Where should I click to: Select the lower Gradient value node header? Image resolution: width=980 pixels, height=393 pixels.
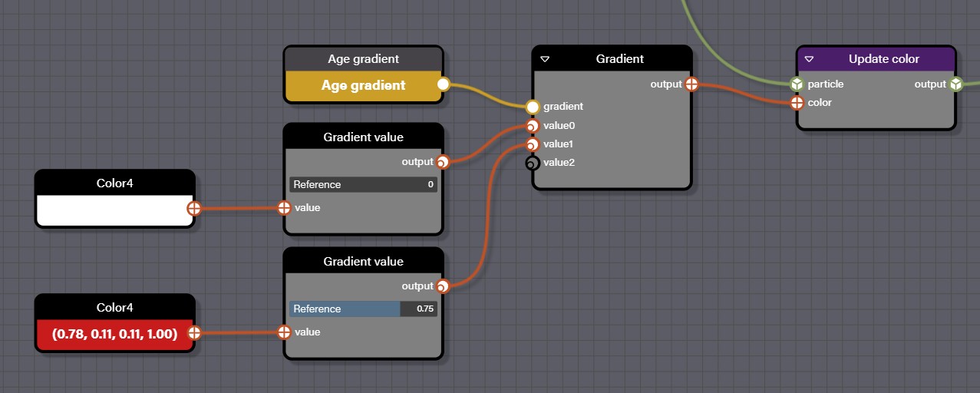tap(363, 262)
